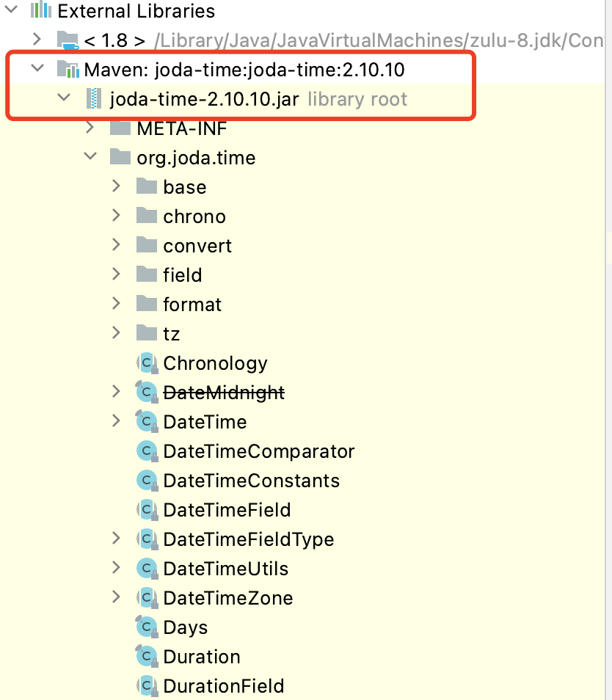
Task: Select the DateTimeConstants class
Action: coord(251,481)
